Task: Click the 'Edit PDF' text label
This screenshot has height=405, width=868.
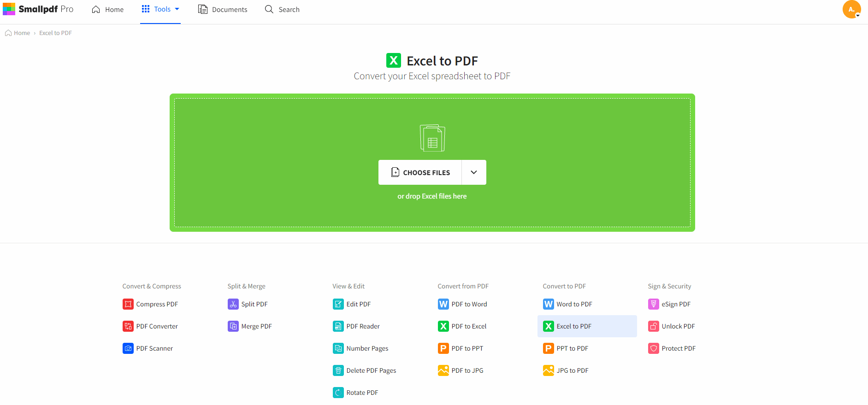Action: tap(359, 304)
